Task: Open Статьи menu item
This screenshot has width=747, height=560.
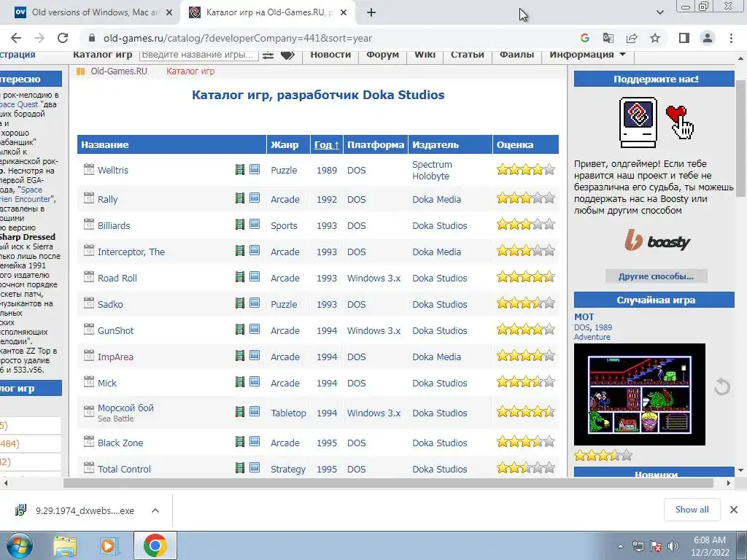Action: [x=468, y=55]
